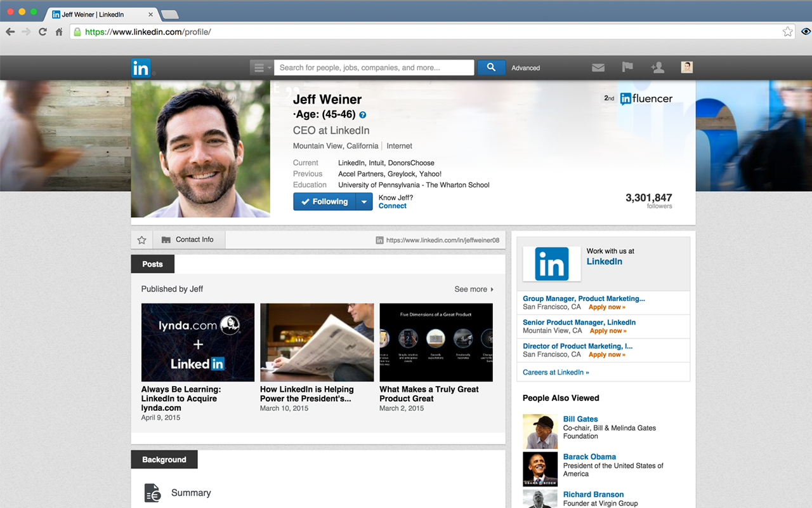Click the green padlock security icon
Viewport: 812px width, 508px height.
tap(77, 32)
